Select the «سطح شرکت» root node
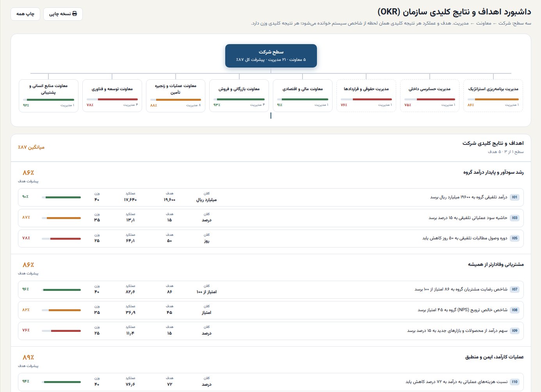The height and width of the screenshot is (392, 541). pos(271,56)
